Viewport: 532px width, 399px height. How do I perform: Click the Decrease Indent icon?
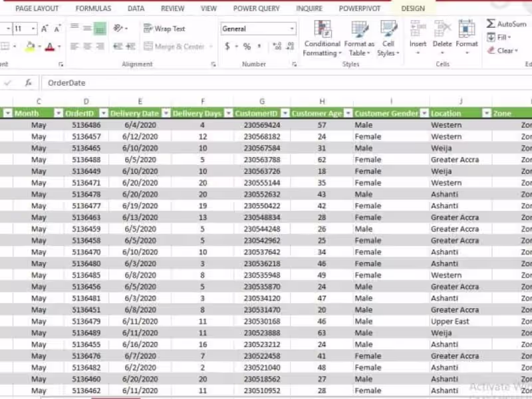tap(118, 46)
